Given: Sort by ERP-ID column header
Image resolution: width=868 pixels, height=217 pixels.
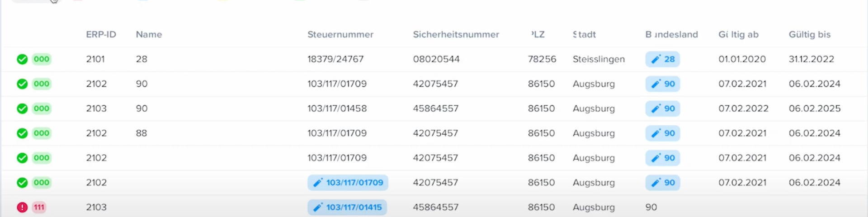Looking at the screenshot, I should click(x=101, y=34).
